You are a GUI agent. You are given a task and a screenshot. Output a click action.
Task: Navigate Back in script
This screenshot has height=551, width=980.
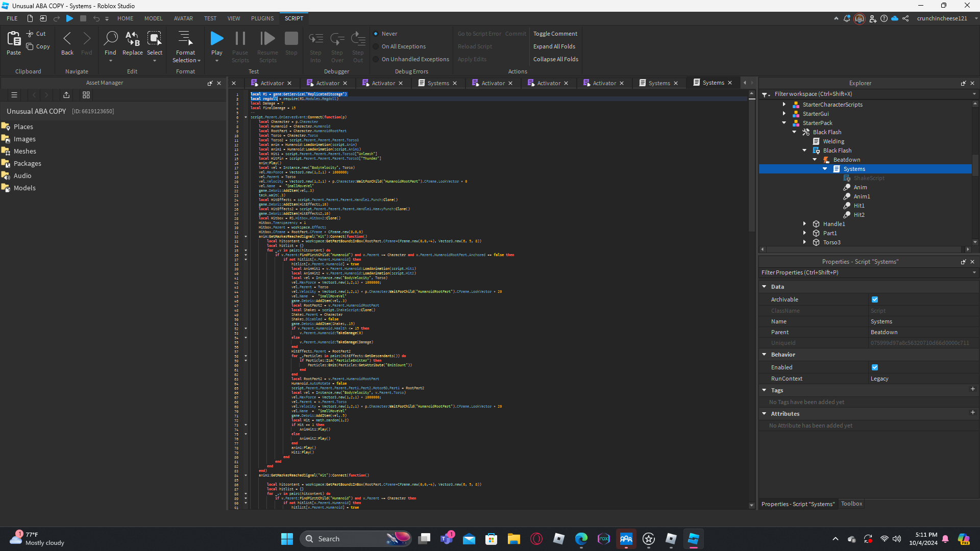67,43
